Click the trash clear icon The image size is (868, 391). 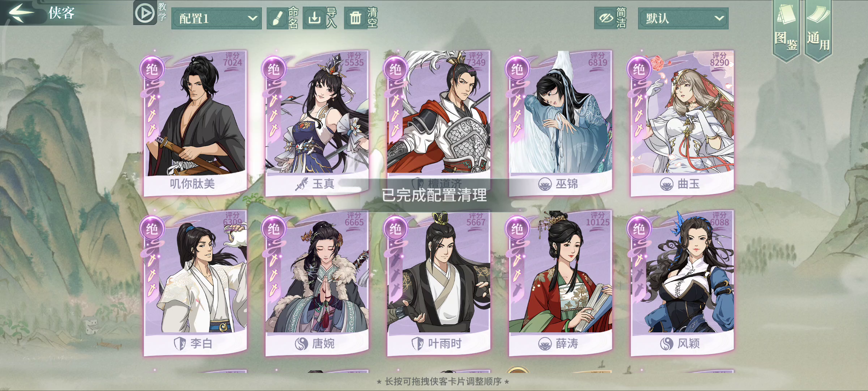(x=355, y=17)
